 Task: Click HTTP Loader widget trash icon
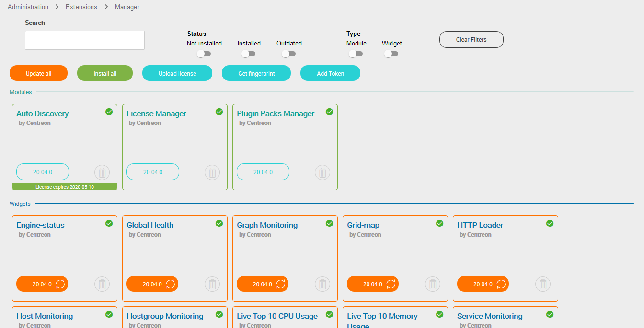(x=543, y=284)
